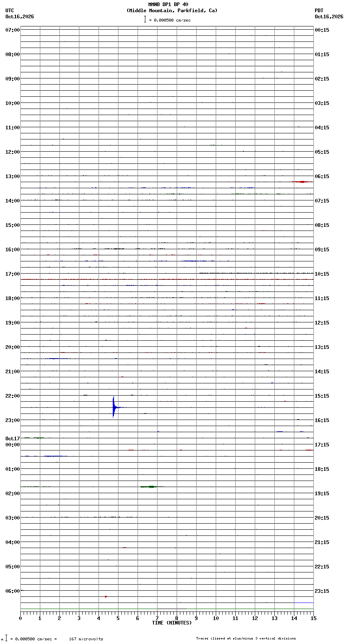The image size is (346, 644).
Task: Click the "167 microvolts" scale text at bottom
Action: click(x=86, y=639)
